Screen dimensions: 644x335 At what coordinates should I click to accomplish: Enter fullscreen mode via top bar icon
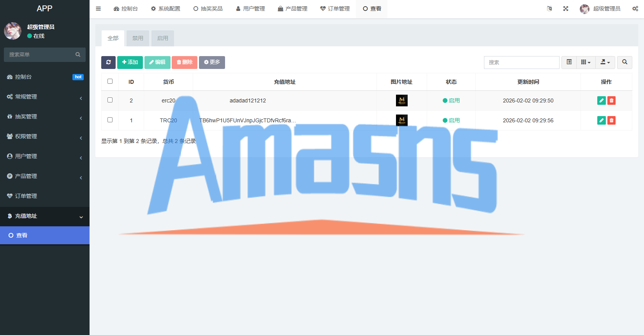566,9
